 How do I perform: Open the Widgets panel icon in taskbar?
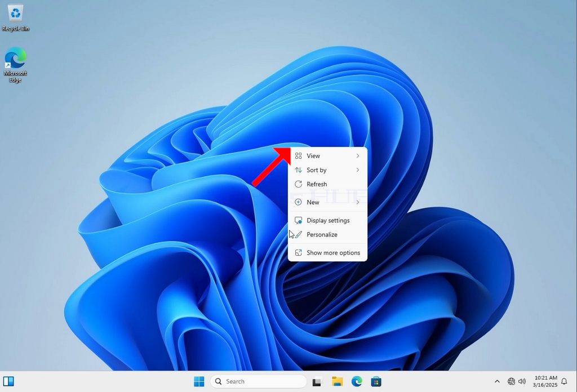(8, 381)
